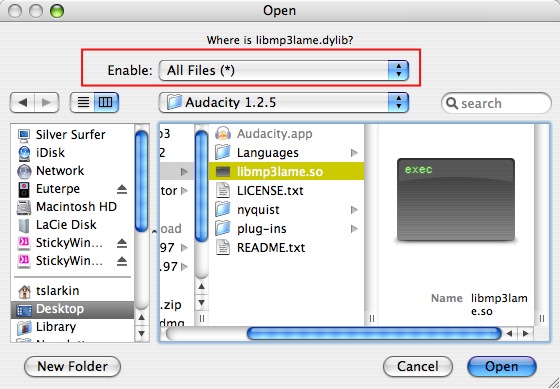This screenshot has height=389, width=560.
Task: Click the horizontal blue scrollbar thumb
Action: [374, 334]
